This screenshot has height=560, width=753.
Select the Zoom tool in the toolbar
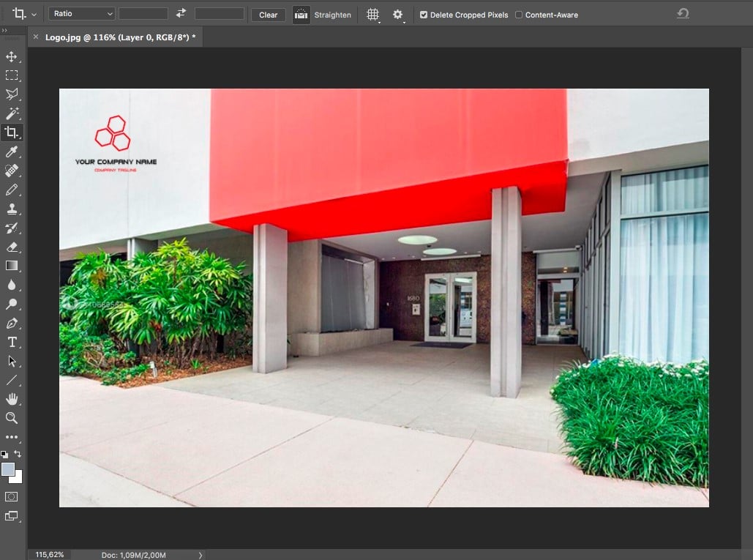[12, 418]
